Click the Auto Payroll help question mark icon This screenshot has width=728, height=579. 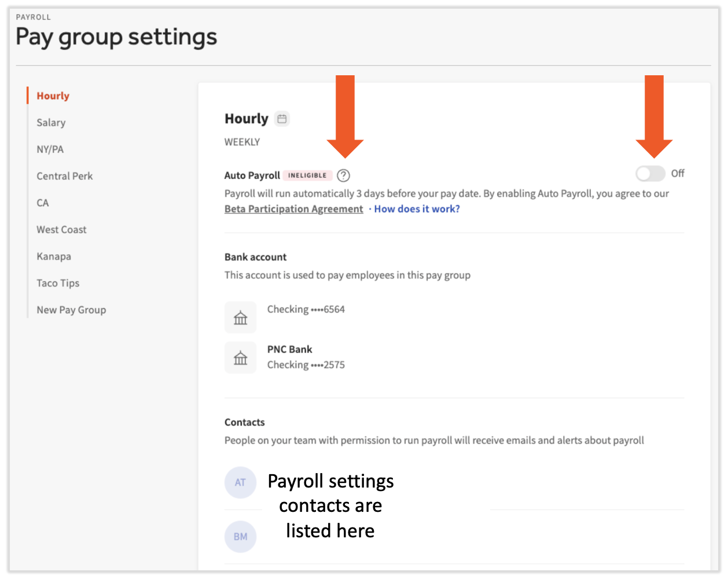pyautogui.click(x=343, y=175)
